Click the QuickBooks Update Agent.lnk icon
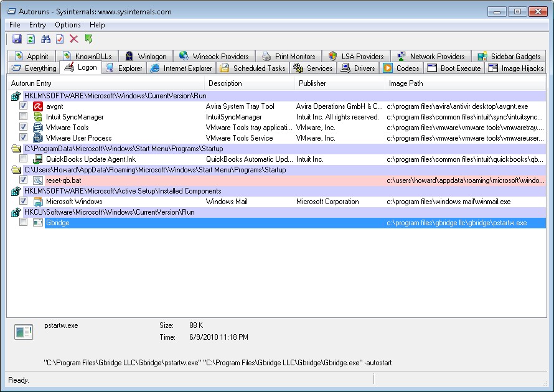Screen dimensions: 554x392 coord(38,159)
